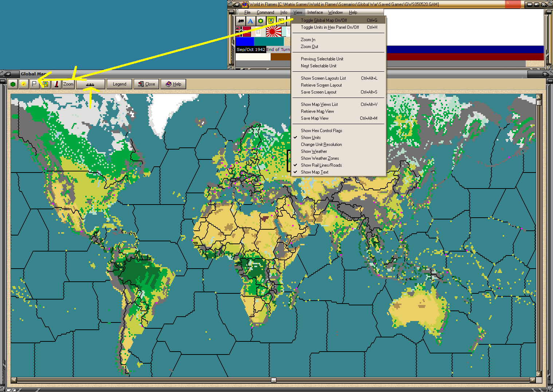The image size is (553, 392).
Task: Toggle the Show Units checked option
Action: click(339, 138)
